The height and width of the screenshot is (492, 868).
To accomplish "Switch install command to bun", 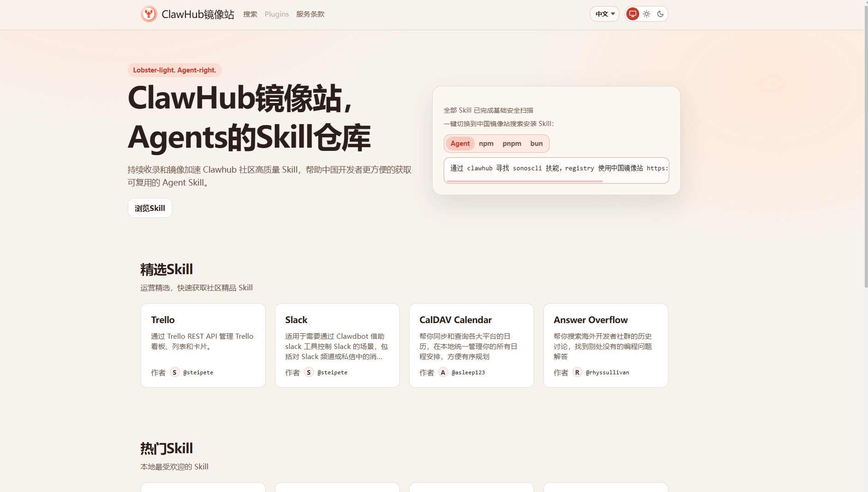I will coord(536,144).
